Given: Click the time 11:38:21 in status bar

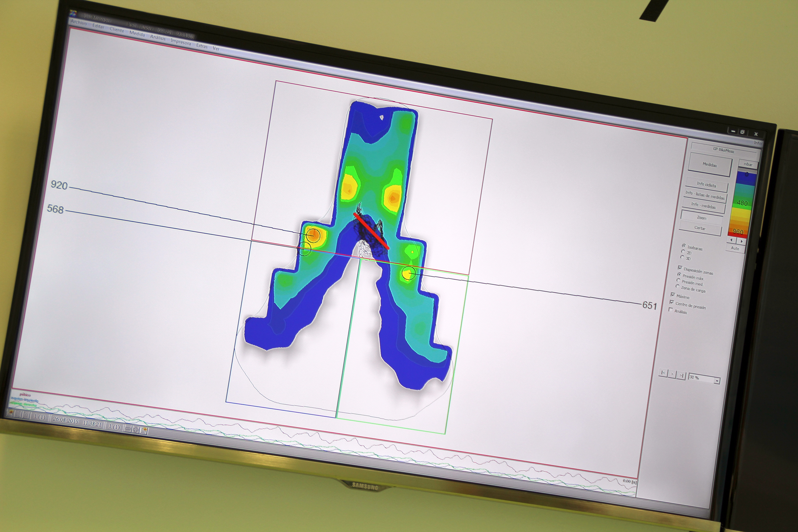Looking at the screenshot, I should coord(92,424).
